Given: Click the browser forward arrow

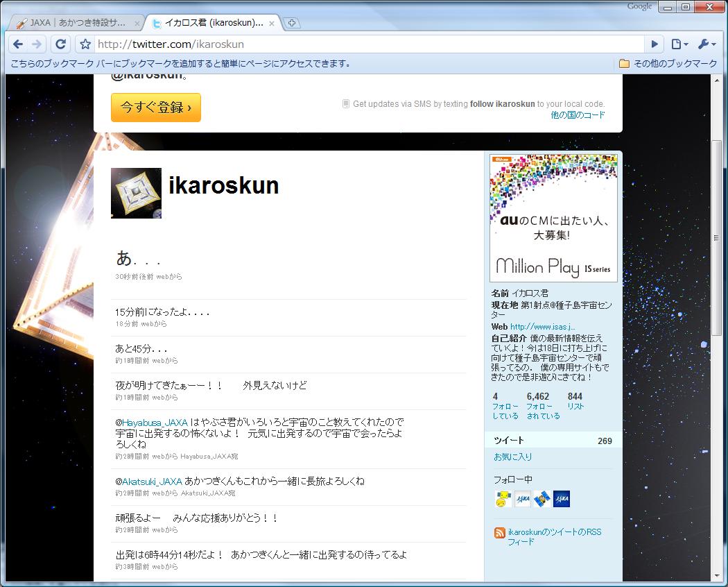Looking at the screenshot, I should (x=37, y=44).
